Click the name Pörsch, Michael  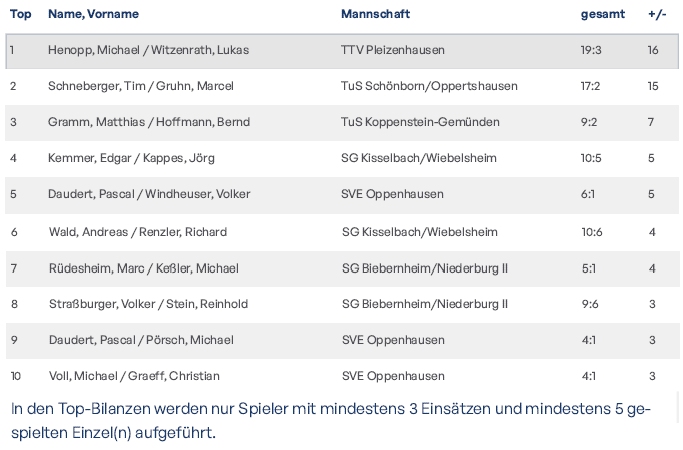(190, 340)
